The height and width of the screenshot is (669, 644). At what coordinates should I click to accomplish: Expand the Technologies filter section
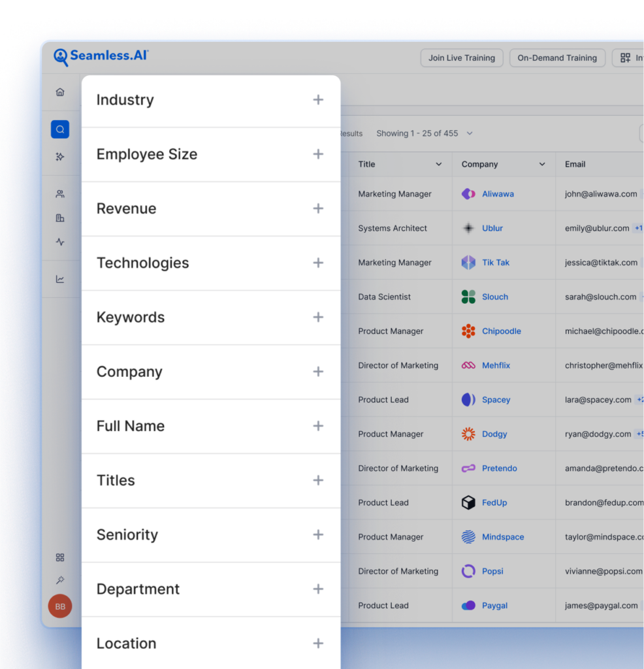pos(318,263)
